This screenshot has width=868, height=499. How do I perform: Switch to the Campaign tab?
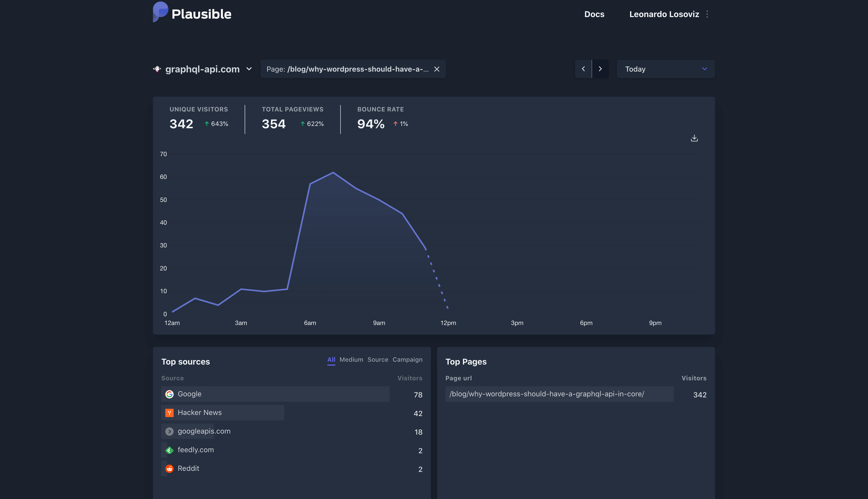407,360
